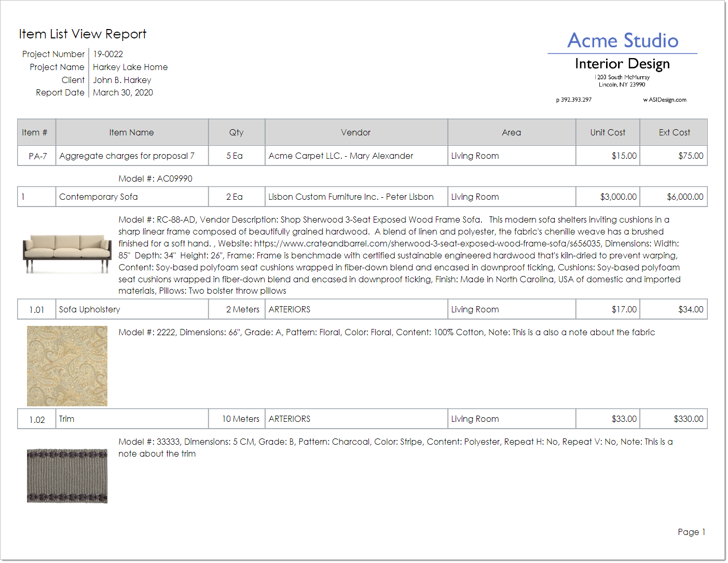Select the 'Trim' item name cell

point(132,419)
